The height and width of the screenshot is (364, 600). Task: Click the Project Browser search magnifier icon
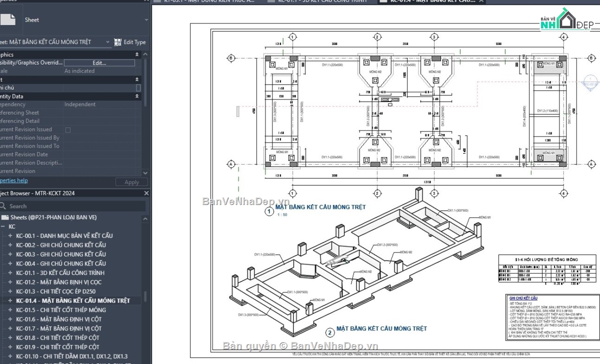pyautogui.click(x=2, y=206)
